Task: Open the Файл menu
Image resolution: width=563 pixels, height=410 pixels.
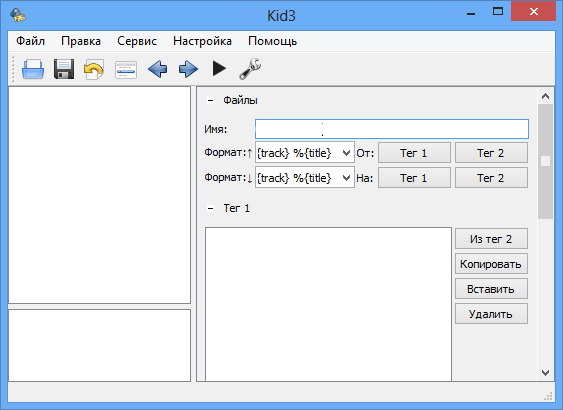Action: 31,41
